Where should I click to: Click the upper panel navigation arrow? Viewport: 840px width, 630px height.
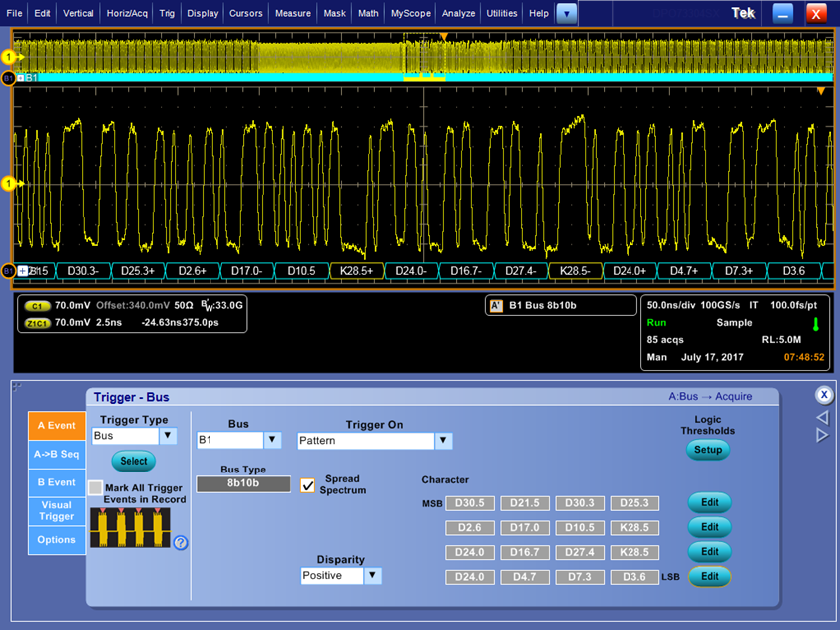click(823, 417)
